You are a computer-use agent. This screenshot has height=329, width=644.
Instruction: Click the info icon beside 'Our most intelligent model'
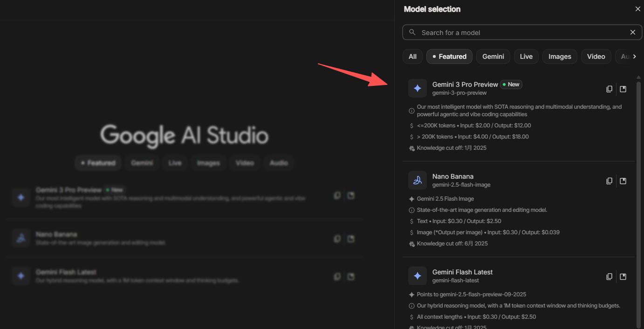point(411,111)
